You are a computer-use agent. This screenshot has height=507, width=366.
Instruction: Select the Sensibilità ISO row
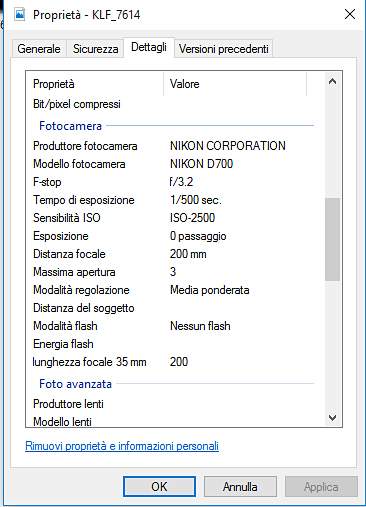pyautogui.click(x=175, y=218)
